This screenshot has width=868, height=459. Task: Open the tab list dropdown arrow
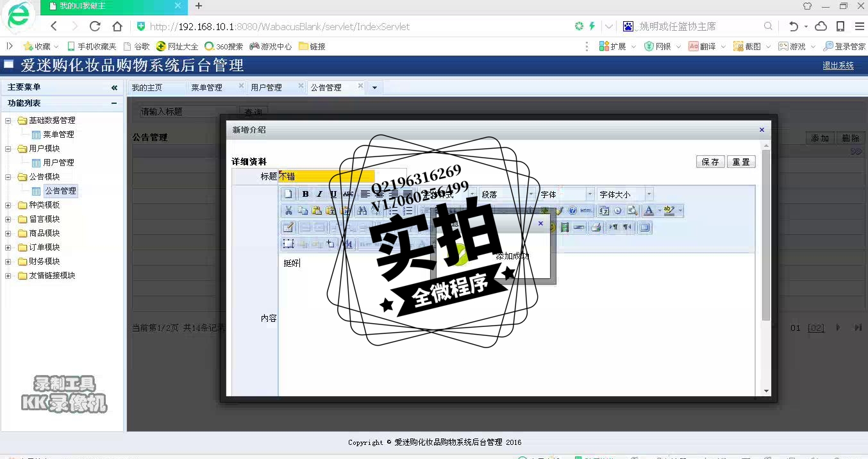coord(374,88)
